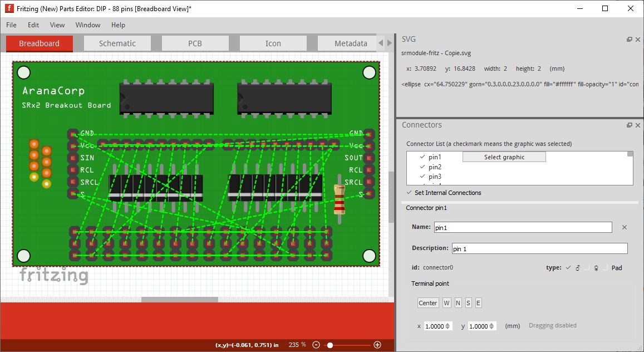Viewport: 644px width, 352px height.
Task: Click the zoom slider handle
Action: point(330,345)
